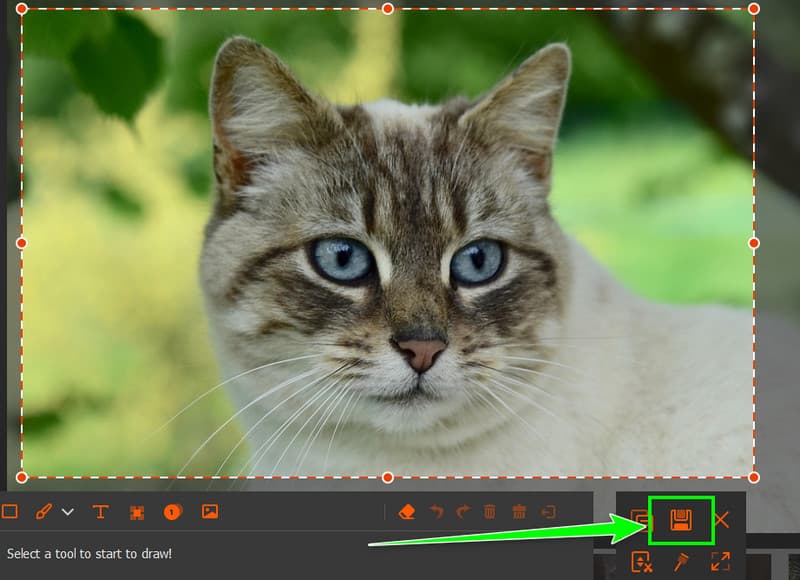Screen dimensions: 800x580
Task: Select the rectangle shape tool
Action: pyautogui.click(x=10, y=512)
